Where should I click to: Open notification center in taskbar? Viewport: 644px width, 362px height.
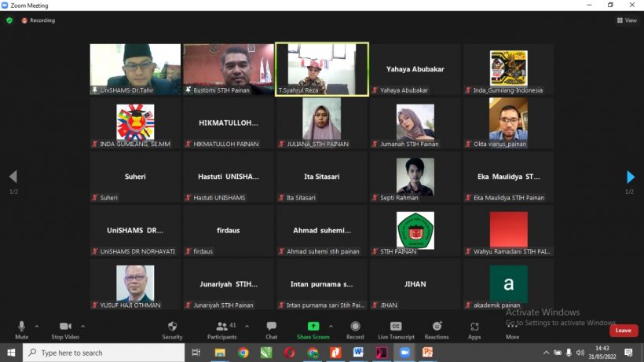click(x=628, y=353)
